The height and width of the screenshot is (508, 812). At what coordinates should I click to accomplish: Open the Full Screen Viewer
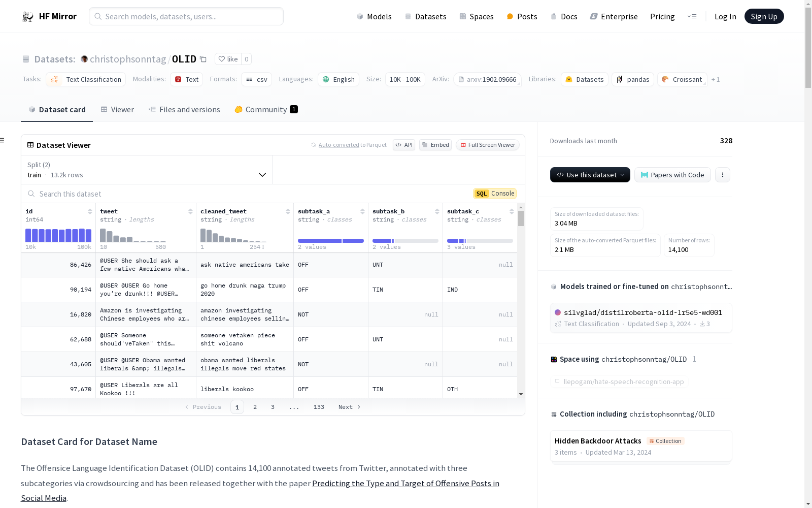coord(488,145)
